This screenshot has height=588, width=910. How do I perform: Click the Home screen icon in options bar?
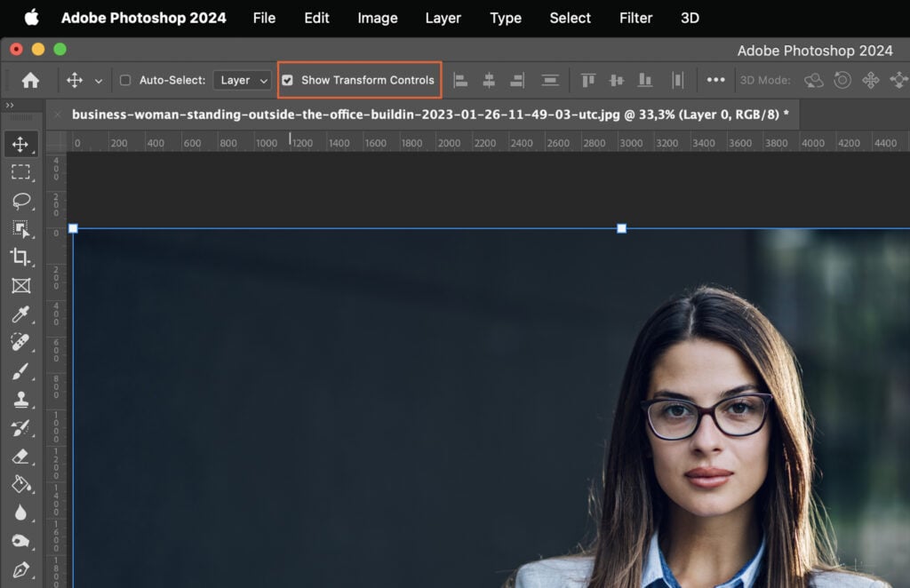(31, 79)
